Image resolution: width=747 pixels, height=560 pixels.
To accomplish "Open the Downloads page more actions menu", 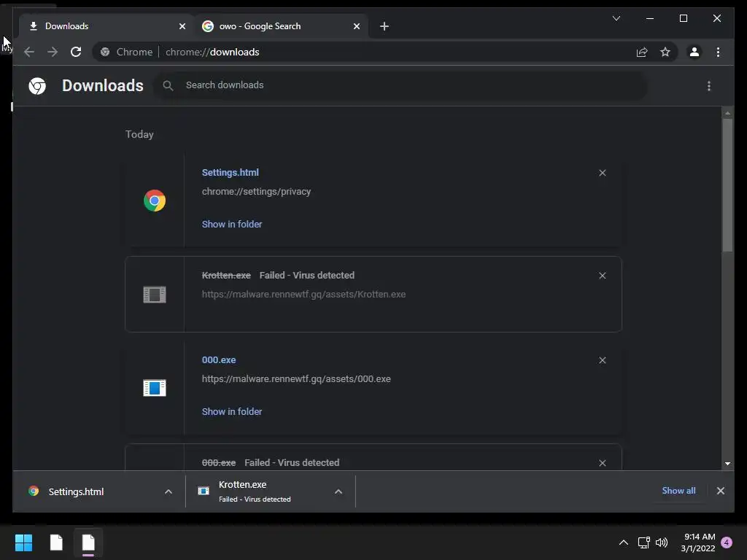I will pyautogui.click(x=709, y=86).
